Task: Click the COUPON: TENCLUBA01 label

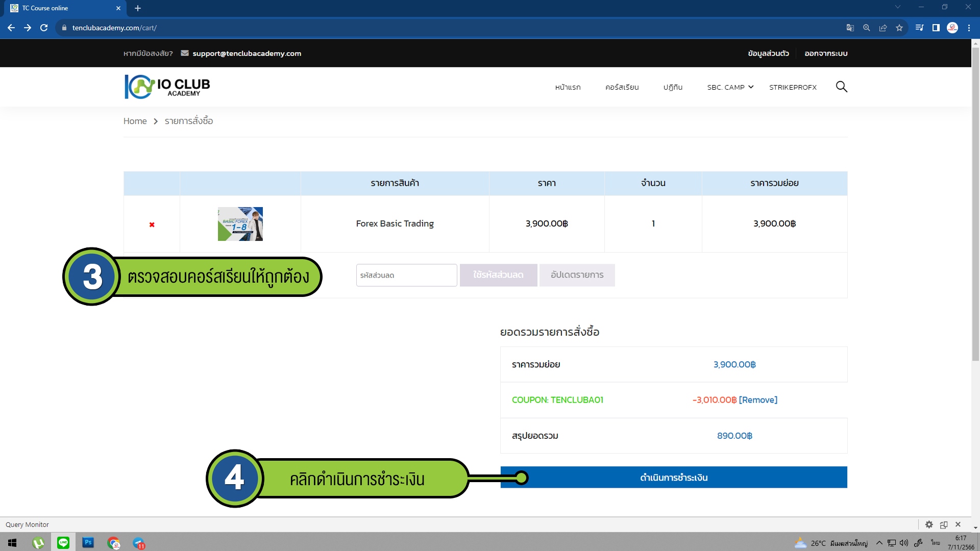Action: point(557,400)
